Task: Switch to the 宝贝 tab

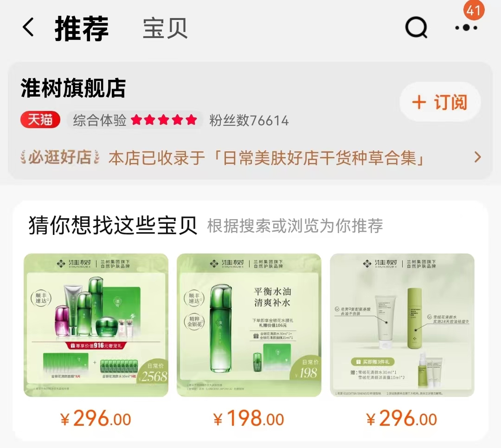Action: pyautogui.click(x=165, y=28)
